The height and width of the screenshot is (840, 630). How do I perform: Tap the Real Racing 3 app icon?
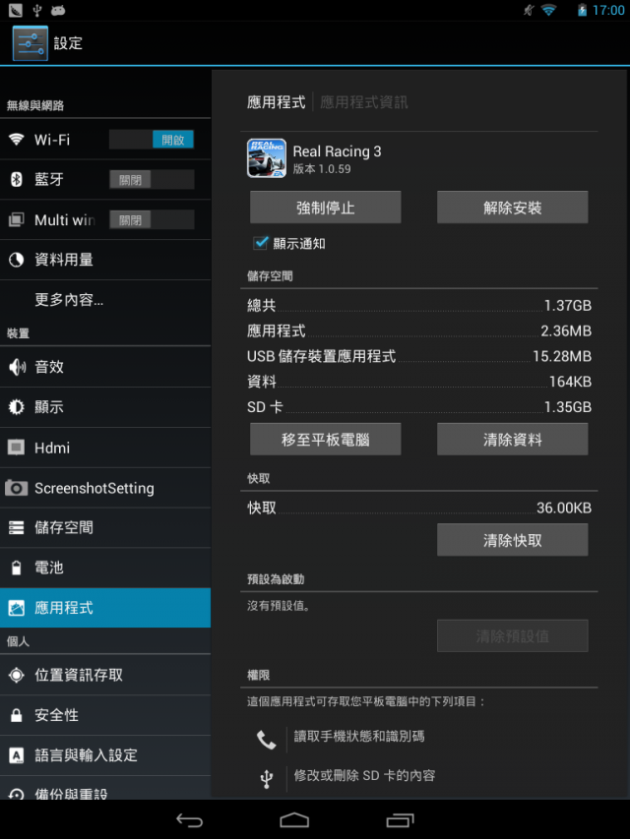pyautogui.click(x=267, y=158)
